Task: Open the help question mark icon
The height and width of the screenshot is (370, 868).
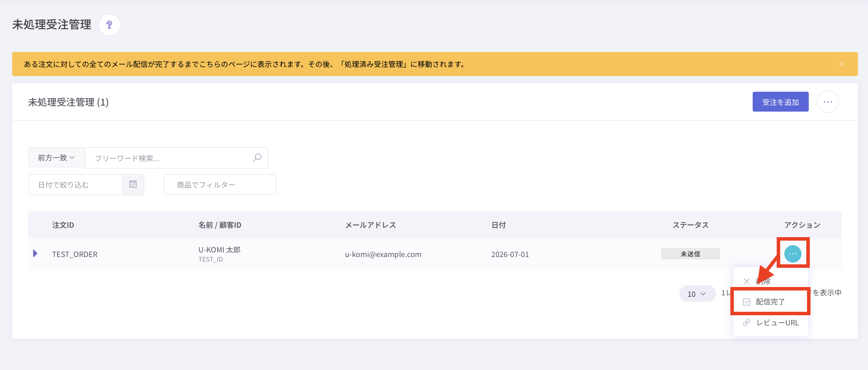Action: (x=109, y=25)
